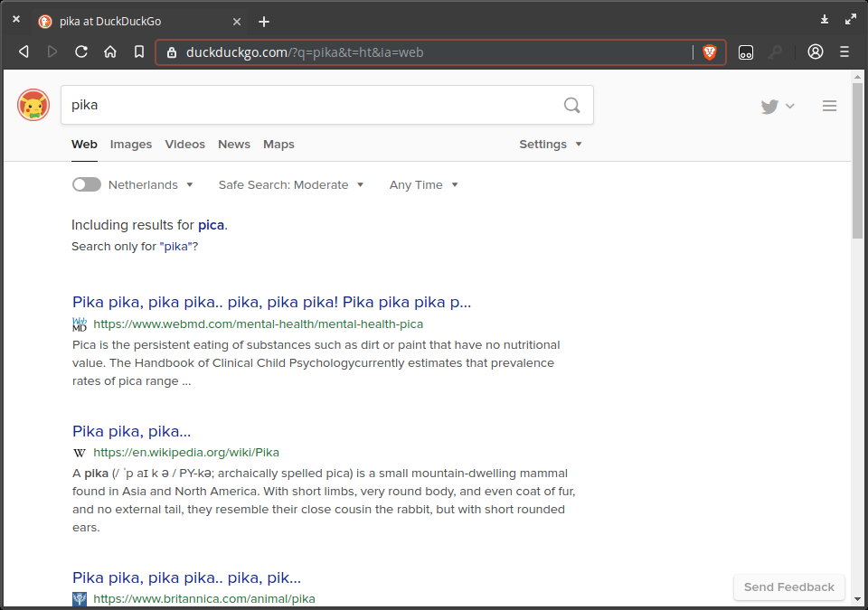Click the browser forward arrow

click(52, 52)
